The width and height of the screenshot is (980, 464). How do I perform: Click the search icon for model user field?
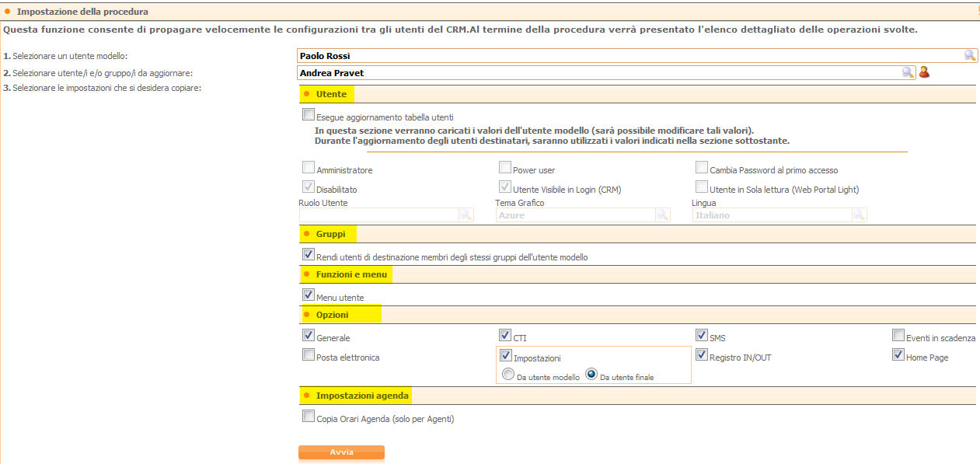(x=970, y=55)
